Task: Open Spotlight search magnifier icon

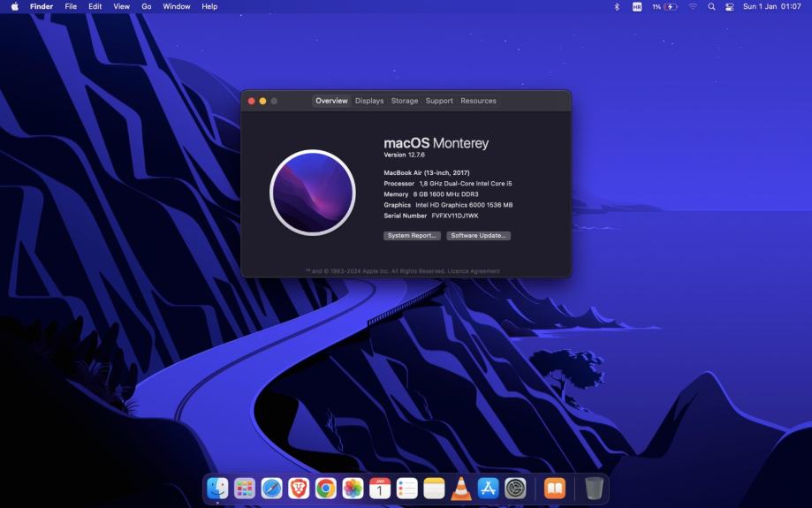Action: [711, 6]
